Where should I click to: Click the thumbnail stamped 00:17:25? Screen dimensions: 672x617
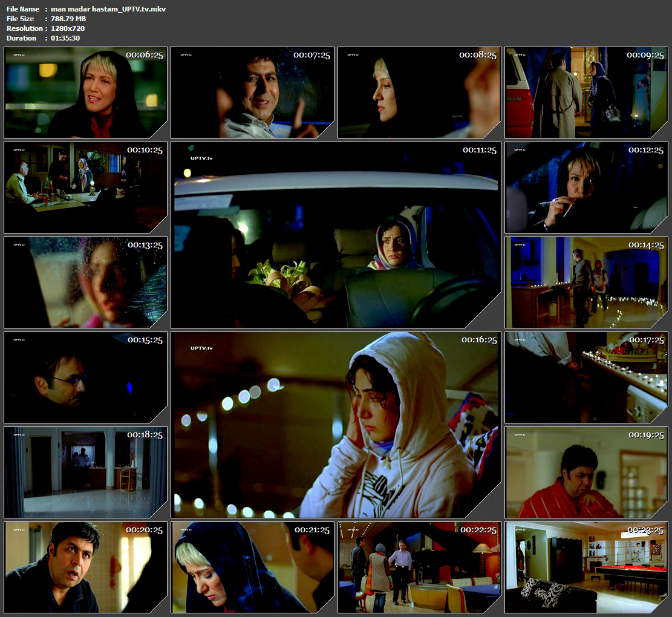(x=586, y=377)
